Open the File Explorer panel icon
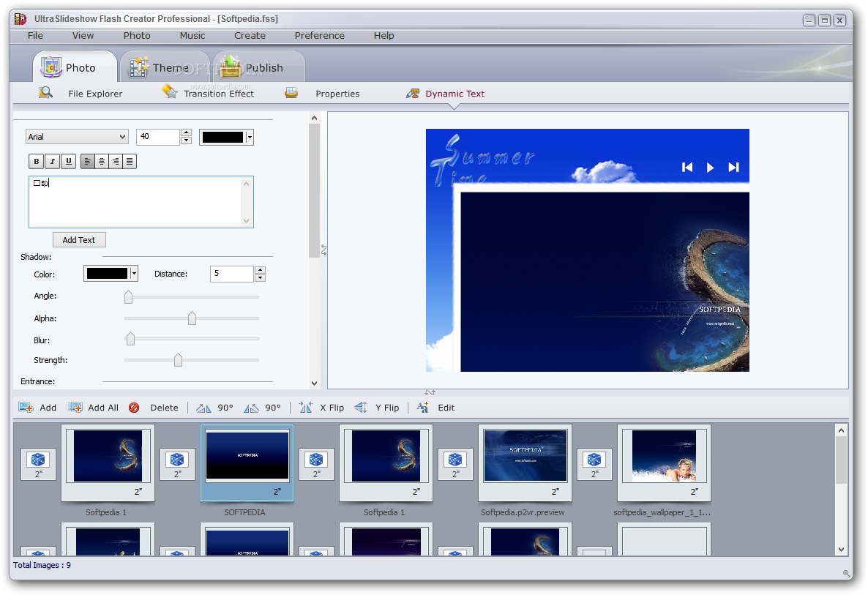Screen dimensions: 868x595 (46, 92)
